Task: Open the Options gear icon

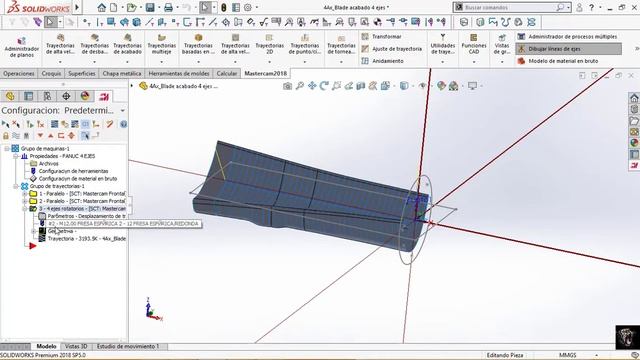Action: pos(248,7)
